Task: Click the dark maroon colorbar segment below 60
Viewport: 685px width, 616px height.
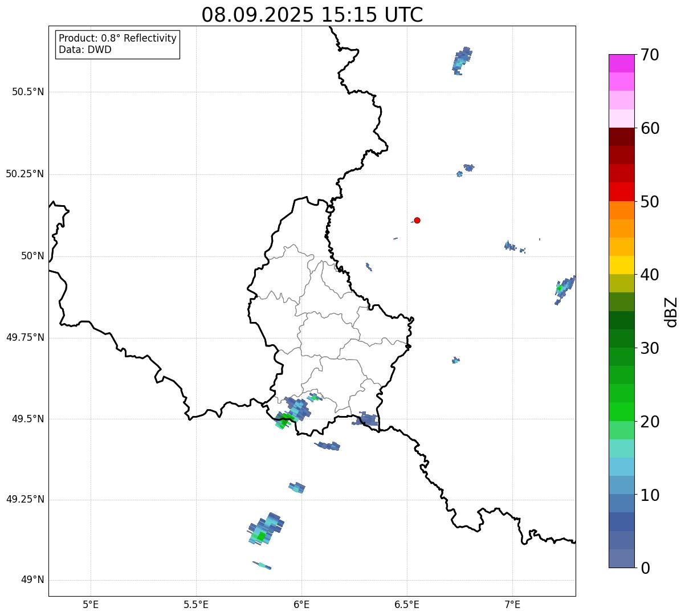Action: point(621,137)
